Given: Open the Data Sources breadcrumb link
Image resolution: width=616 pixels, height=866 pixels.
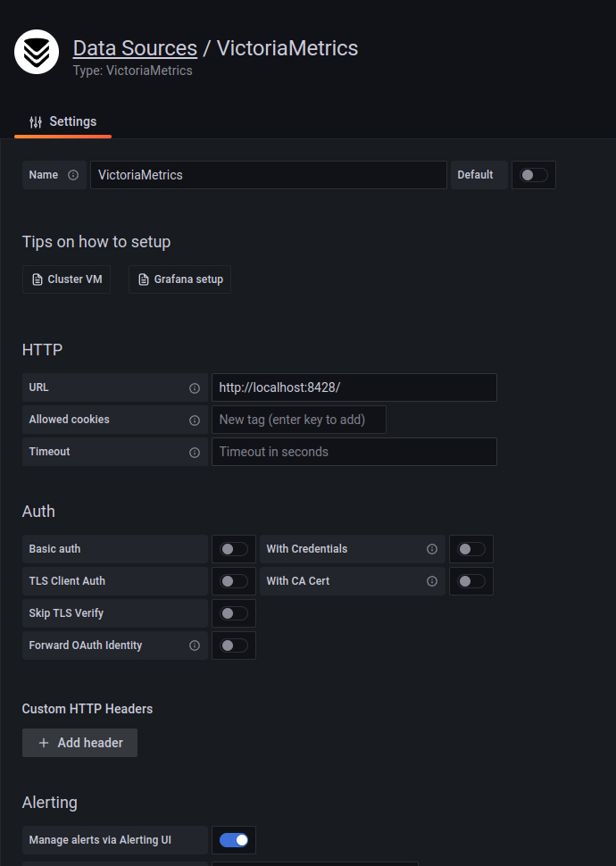Looking at the screenshot, I should 135,47.
